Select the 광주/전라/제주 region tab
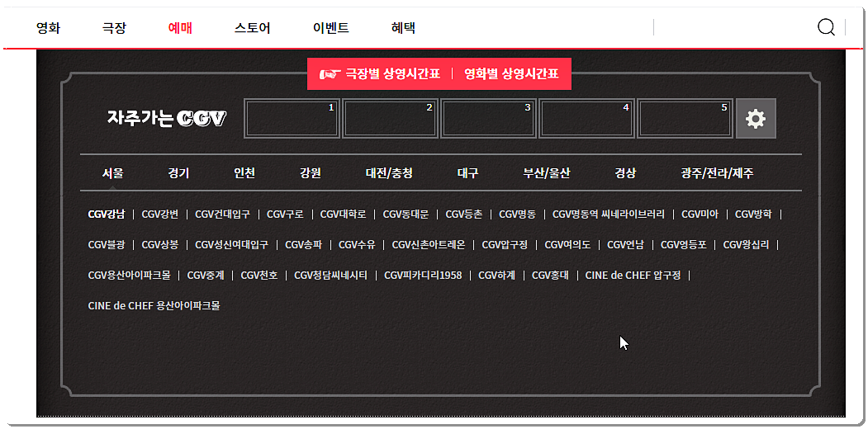Image resolution: width=868 pixels, height=429 pixels. 717,173
